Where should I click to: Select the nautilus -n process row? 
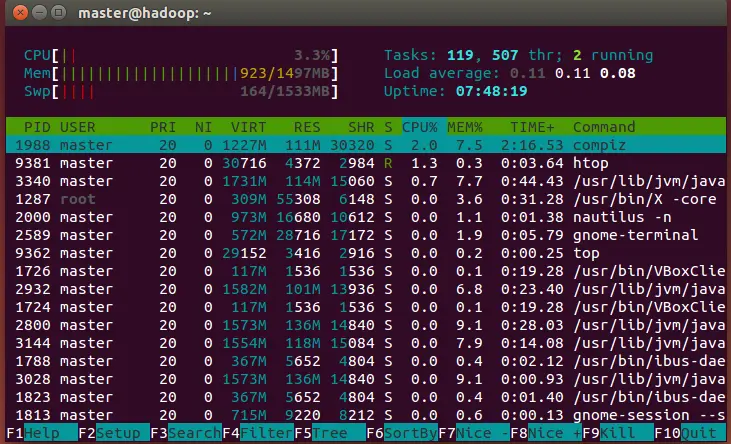point(366,217)
